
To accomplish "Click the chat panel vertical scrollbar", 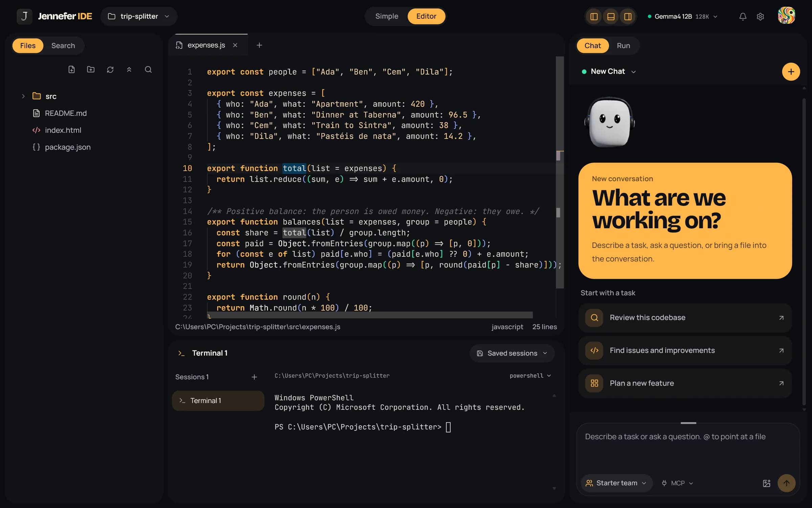I will click(x=804, y=251).
